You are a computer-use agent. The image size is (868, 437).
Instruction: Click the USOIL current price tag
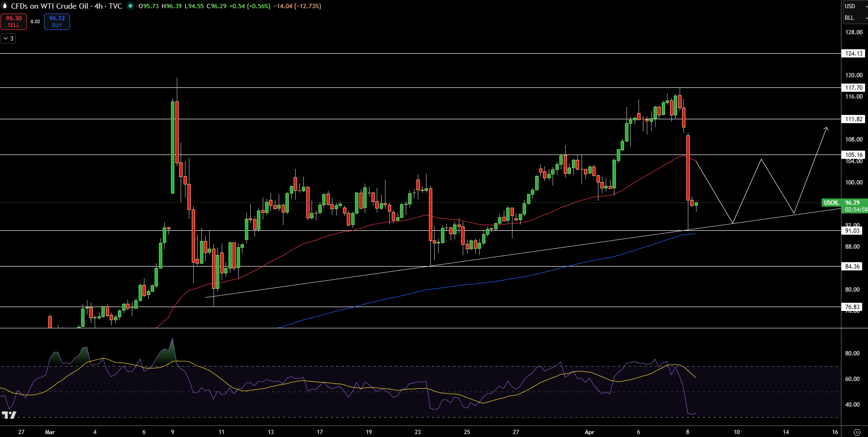coord(845,206)
